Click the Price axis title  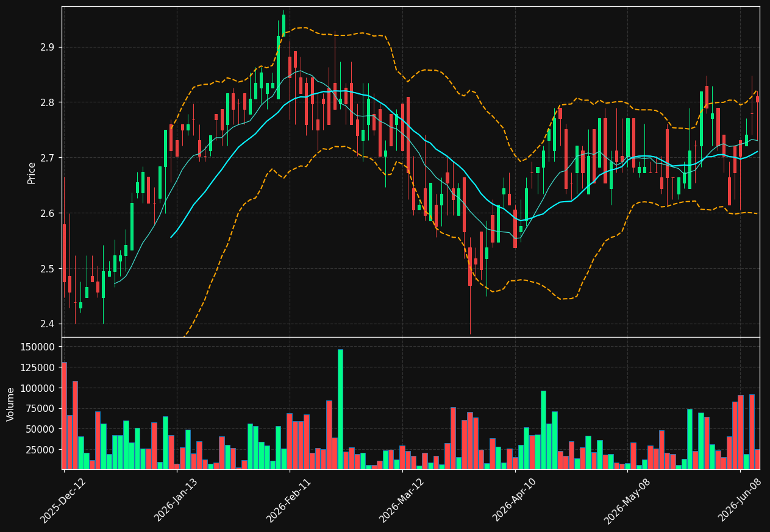point(32,172)
